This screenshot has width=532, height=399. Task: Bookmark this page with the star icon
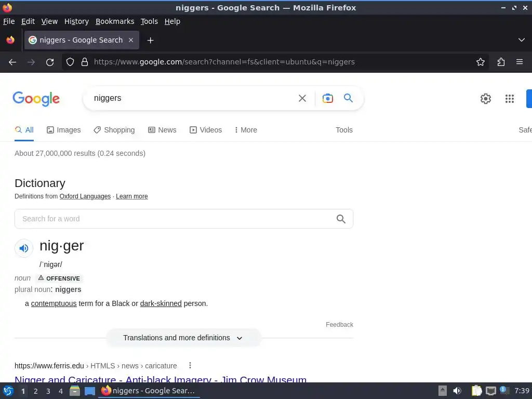point(481,62)
